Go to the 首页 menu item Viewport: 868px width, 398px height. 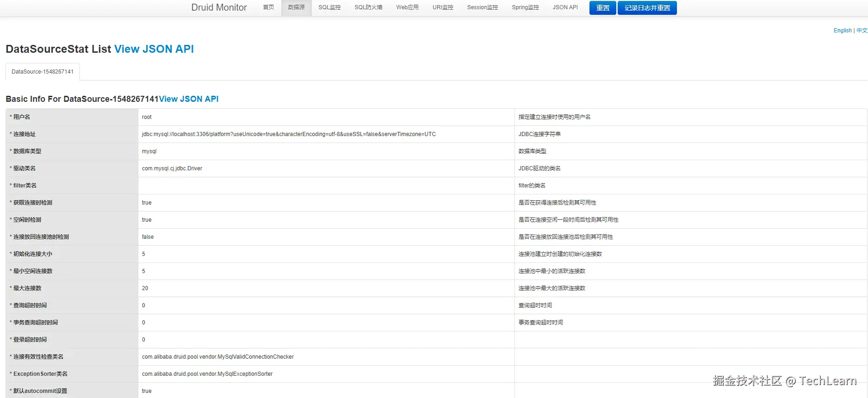coord(268,7)
